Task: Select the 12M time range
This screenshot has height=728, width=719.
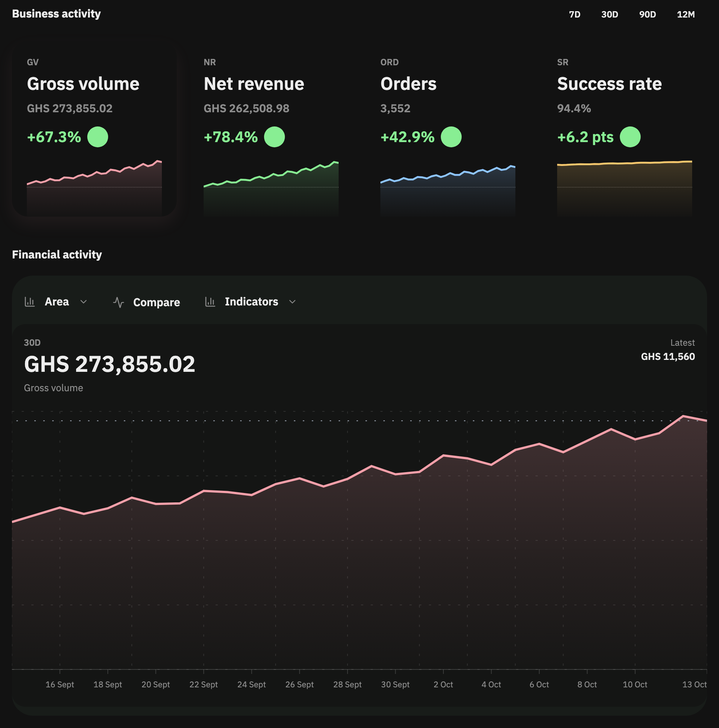Action: pyautogui.click(x=685, y=14)
